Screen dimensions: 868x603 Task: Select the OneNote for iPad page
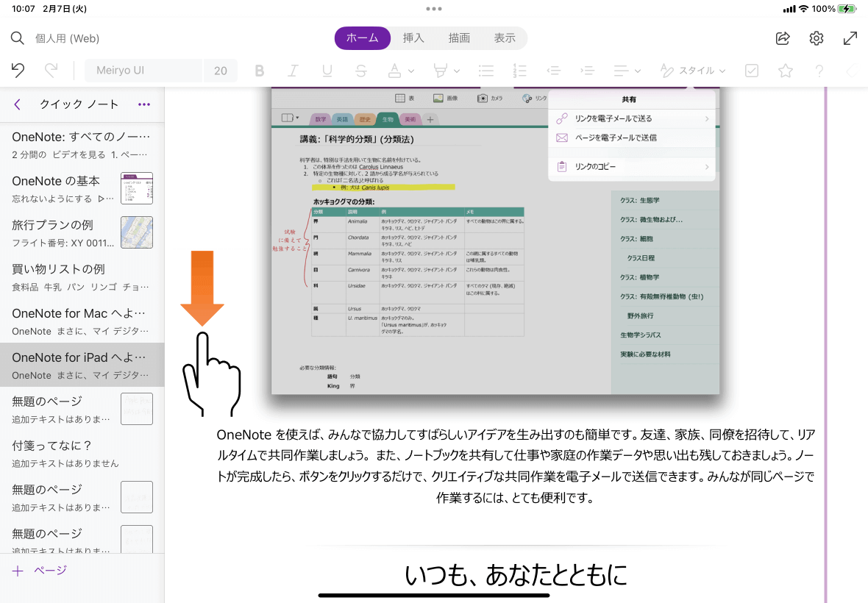point(82,365)
